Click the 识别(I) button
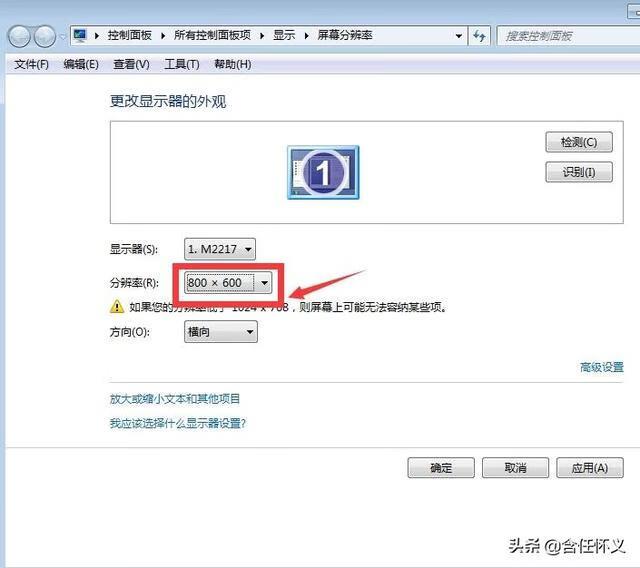Screen dimensions: 640x568 578,172
